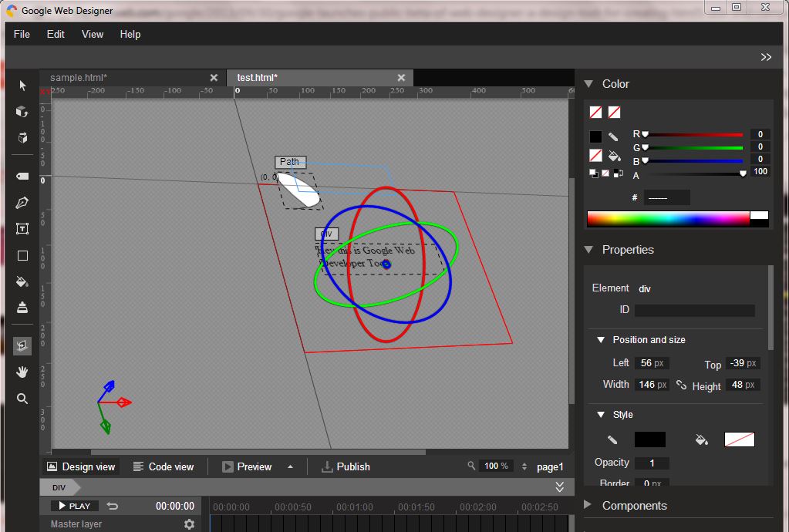Choose the 3D object translate tool
The width and height of the screenshot is (789, 532).
[x=22, y=138]
